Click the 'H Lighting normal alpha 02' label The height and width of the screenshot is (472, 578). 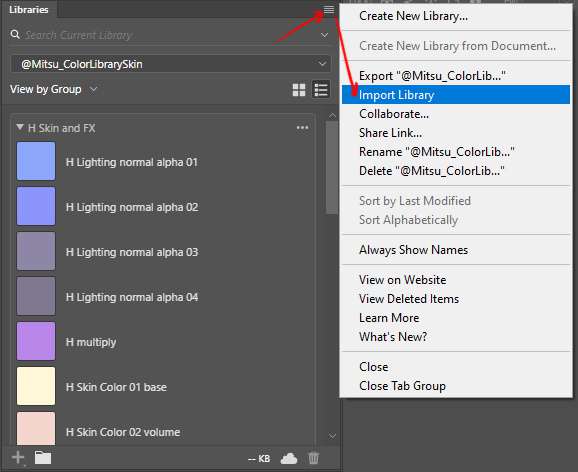point(132,207)
